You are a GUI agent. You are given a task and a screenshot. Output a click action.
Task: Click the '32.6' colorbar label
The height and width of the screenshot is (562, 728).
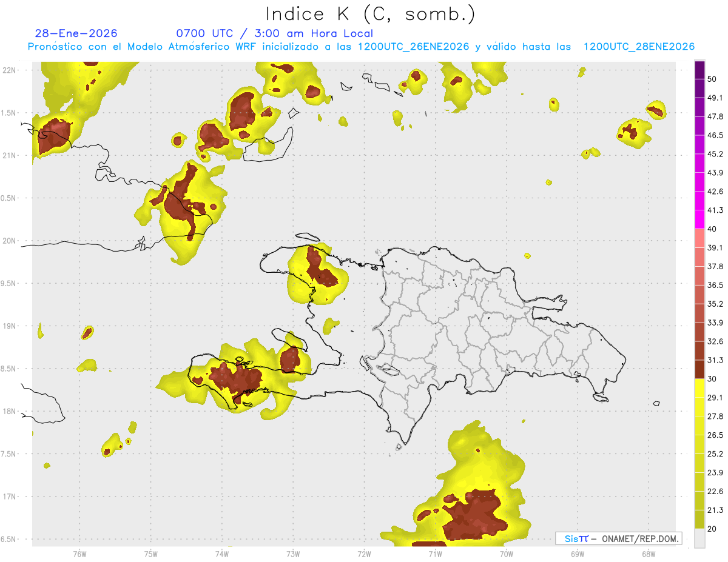[715, 341]
